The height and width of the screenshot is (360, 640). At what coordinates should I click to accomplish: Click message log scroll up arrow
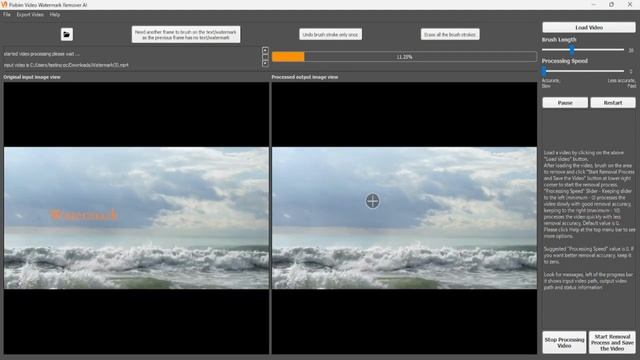coord(265,51)
